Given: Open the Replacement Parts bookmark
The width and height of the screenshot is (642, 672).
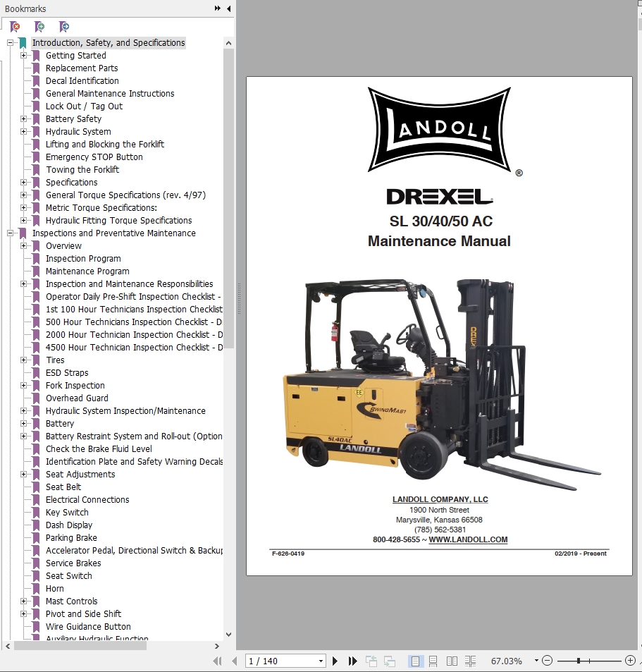Looking at the screenshot, I should 82,68.
